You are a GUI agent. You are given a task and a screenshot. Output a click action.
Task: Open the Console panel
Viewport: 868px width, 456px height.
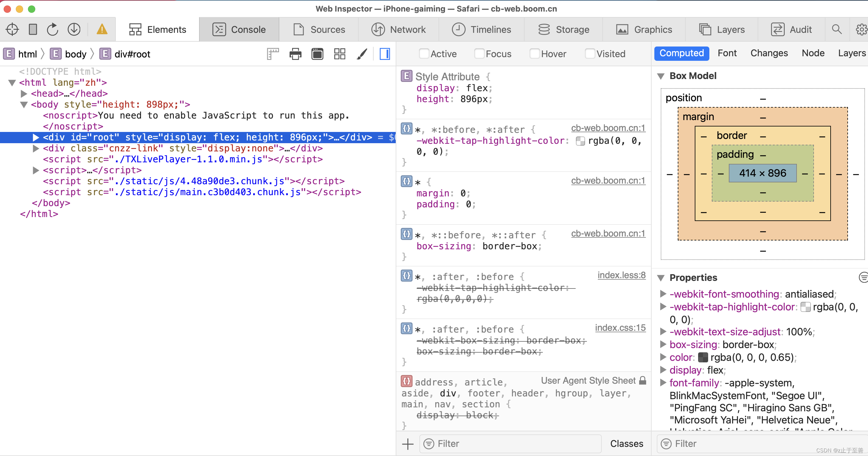239,29
